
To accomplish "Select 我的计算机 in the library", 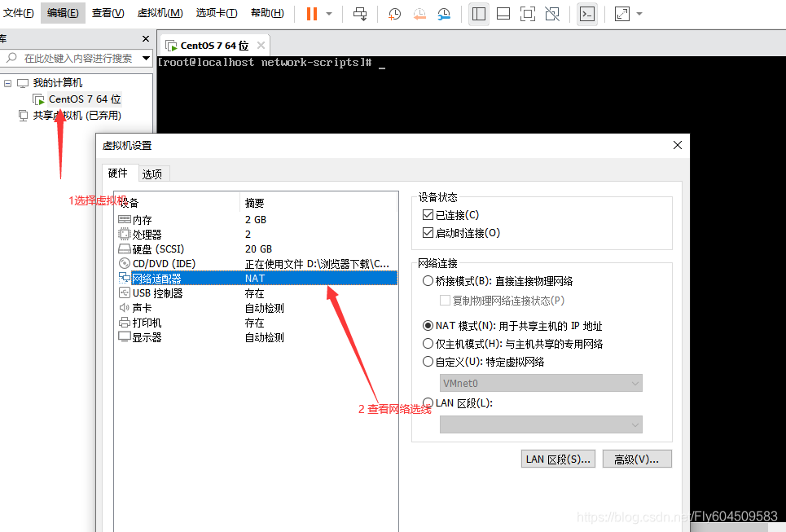I will (x=58, y=83).
